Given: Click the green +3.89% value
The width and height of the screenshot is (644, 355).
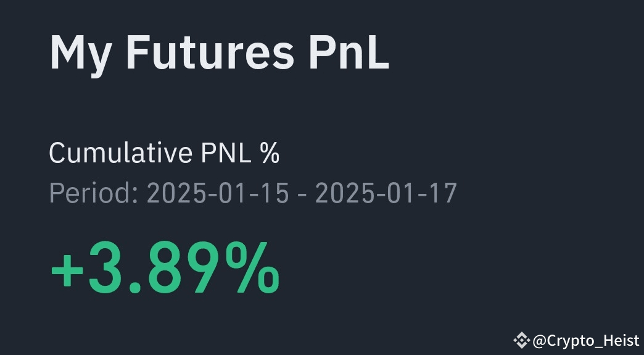Looking at the screenshot, I should [x=165, y=268].
